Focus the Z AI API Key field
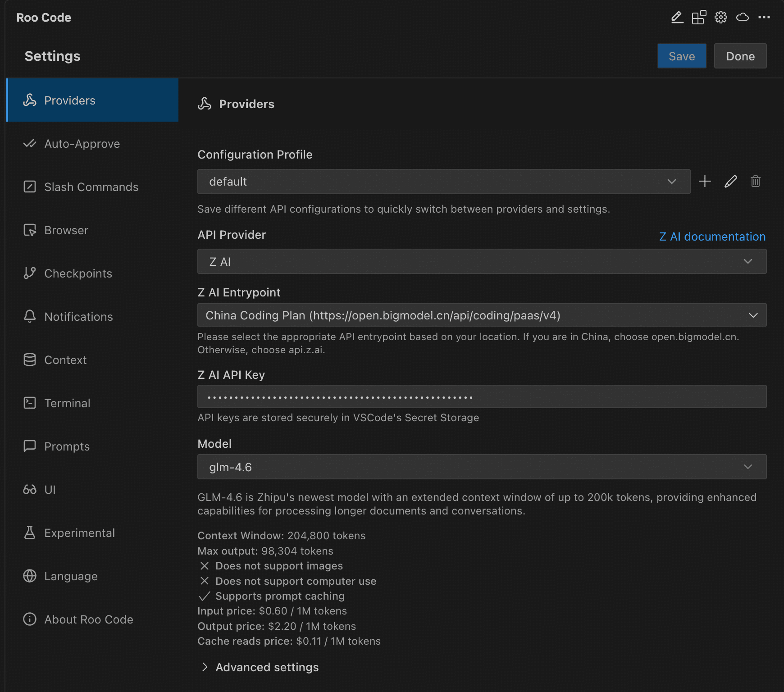The height and width of the screenshot is (692, 784). pos(481,397)
